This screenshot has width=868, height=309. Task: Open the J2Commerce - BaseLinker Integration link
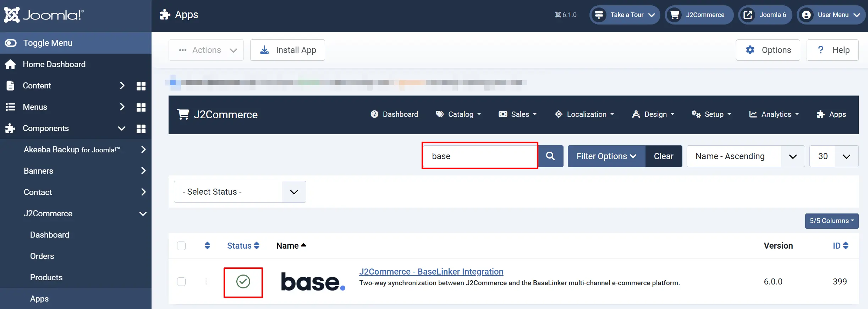pyautogui.click(x=431, y=272)
